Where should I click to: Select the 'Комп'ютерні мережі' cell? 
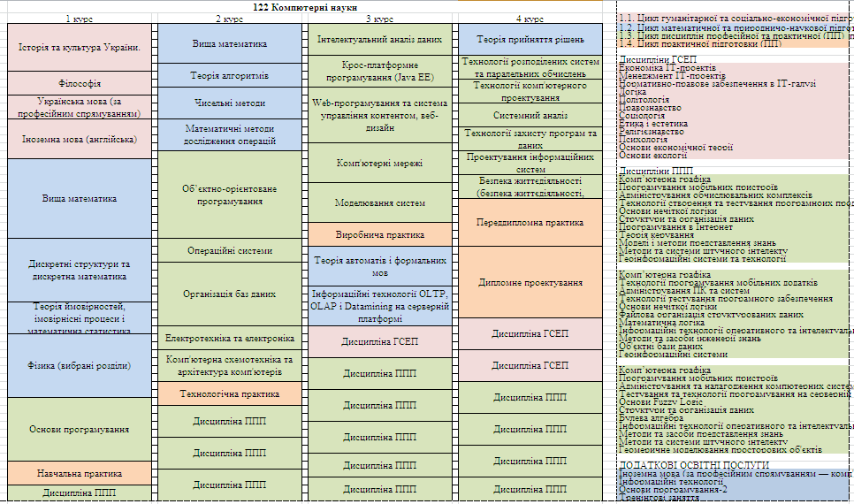[379, 163]
